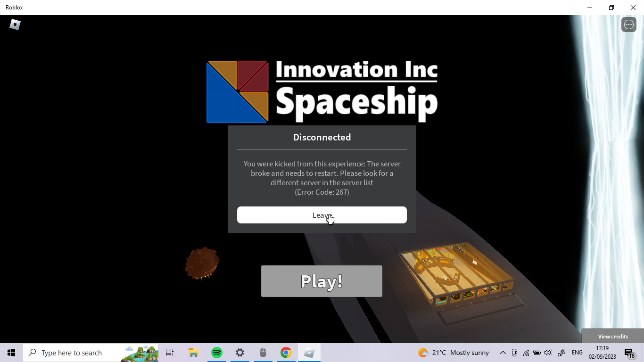The width and height of the screenshot is (644, 362).
Task: Open the three-dots options menu icon
Action: [x=629, y=25]
